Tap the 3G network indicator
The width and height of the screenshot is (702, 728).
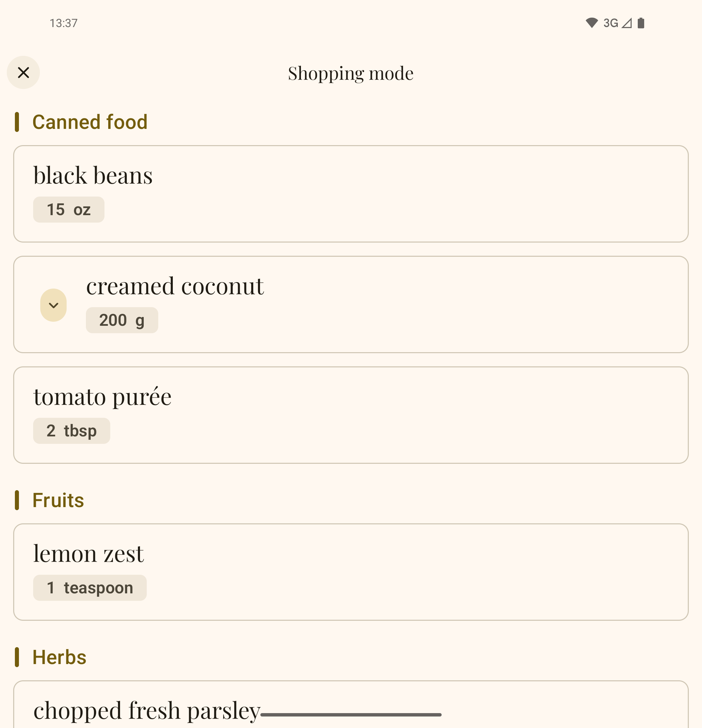tap(611, 23)
